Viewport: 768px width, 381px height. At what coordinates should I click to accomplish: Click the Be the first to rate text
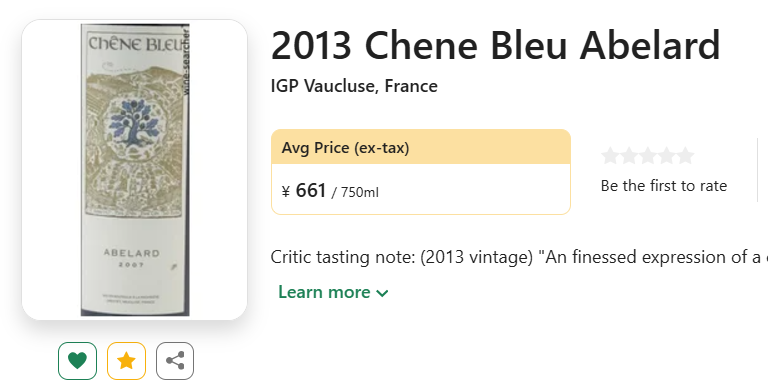tap(664, 186)
